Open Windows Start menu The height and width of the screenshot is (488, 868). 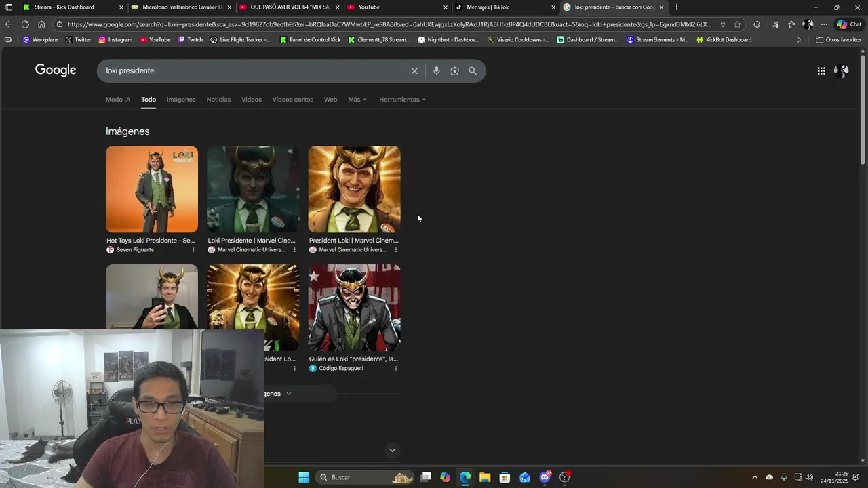(304, 477)
